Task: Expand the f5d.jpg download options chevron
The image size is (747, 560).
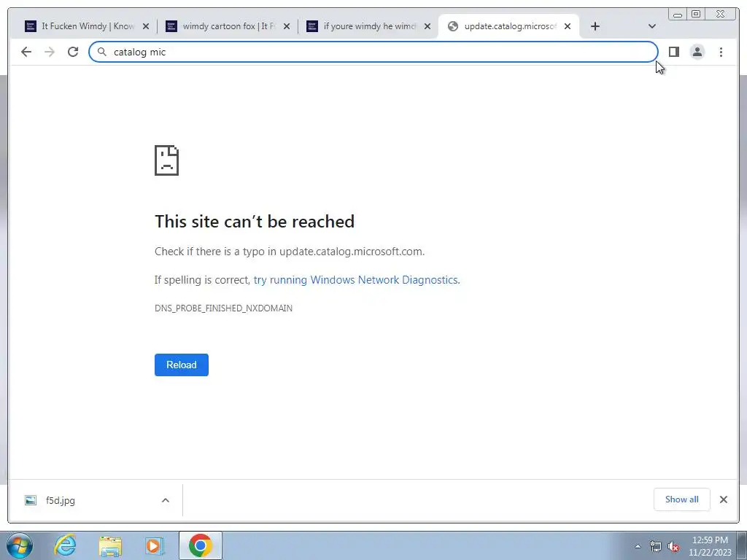Action: pos(166,500)
